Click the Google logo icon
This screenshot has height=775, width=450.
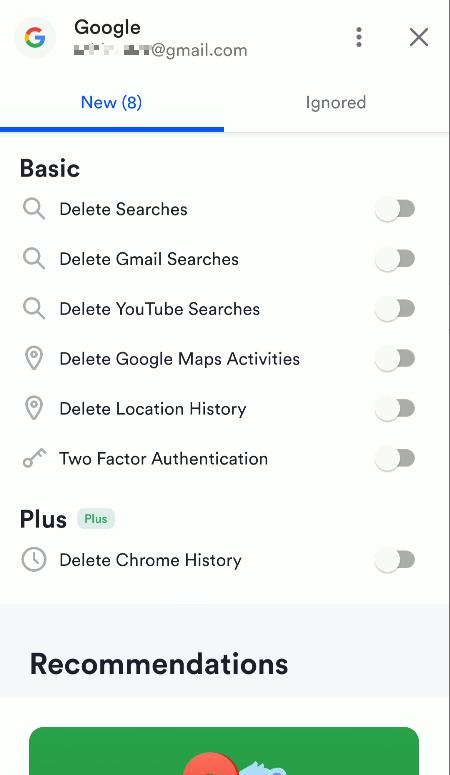coord(35,38)
